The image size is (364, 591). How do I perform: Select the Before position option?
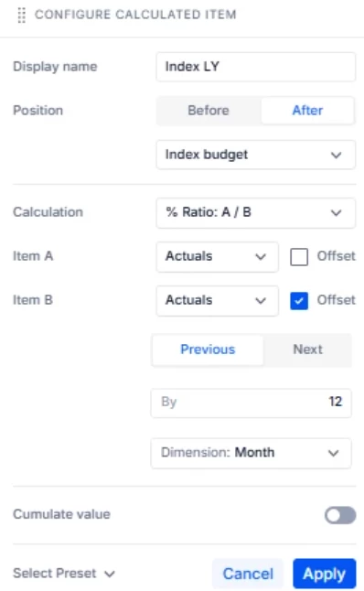[x=209, y=111]
